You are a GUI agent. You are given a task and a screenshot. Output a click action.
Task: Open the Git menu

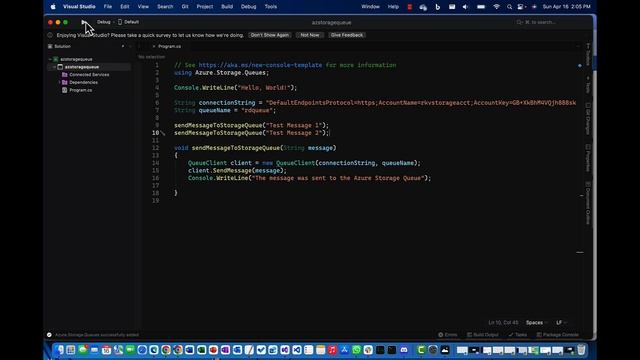[185, 7]
